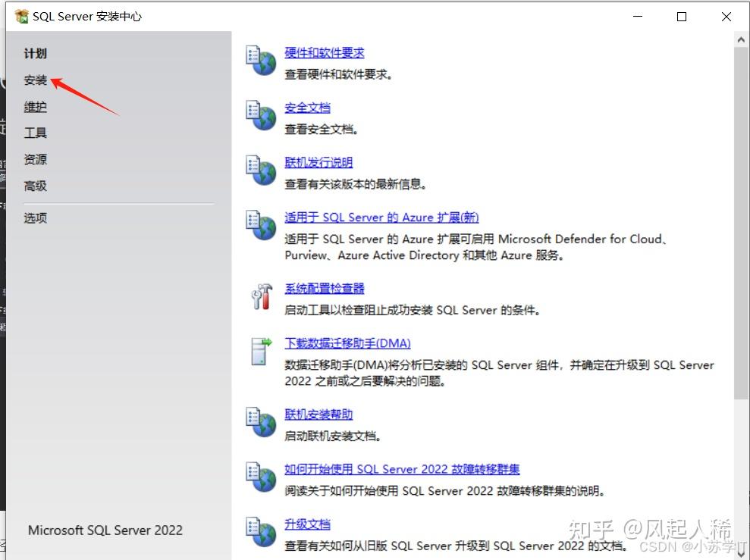
Task: Open the 系统配置检查器 link
Action: 324,288
